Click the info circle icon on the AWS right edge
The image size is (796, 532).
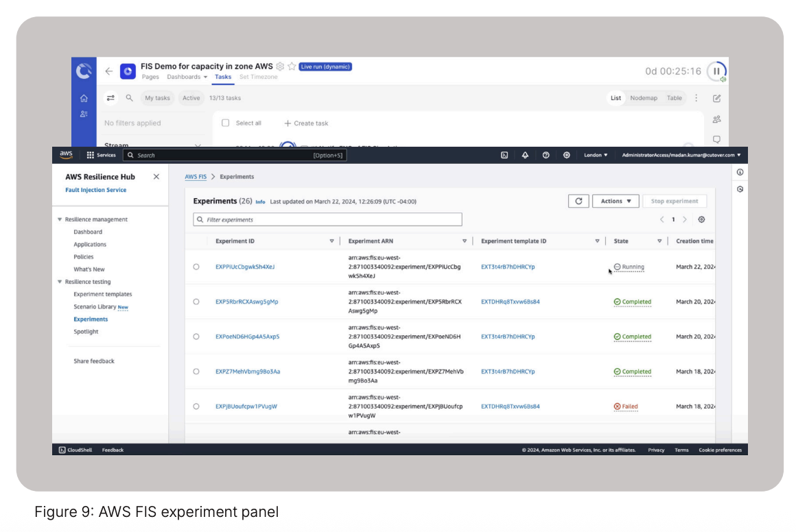[x=740, y=173]
